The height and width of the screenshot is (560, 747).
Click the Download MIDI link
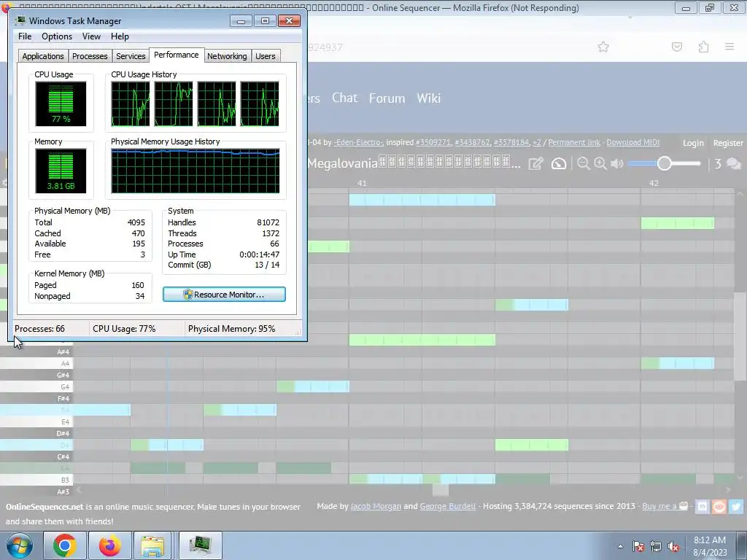tap(632, 142)
